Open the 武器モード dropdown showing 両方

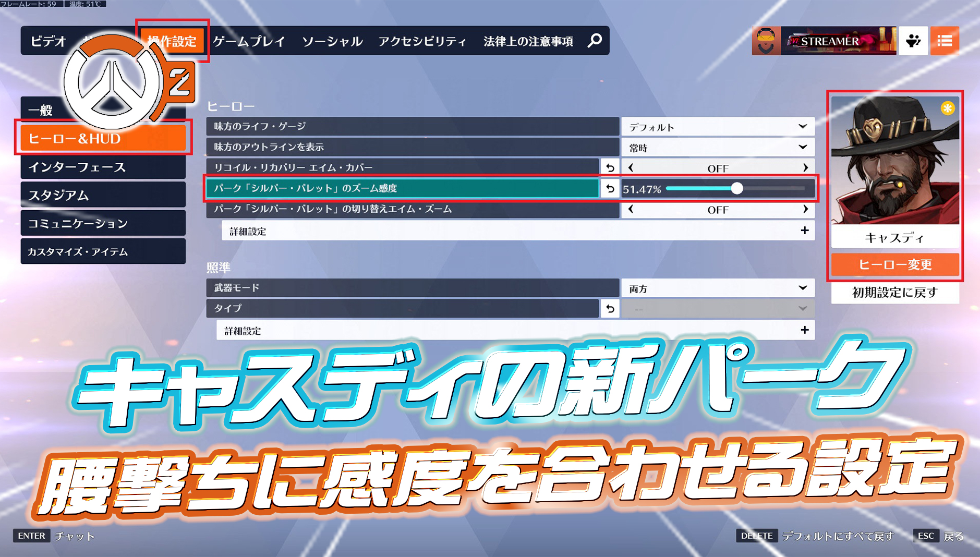(718, 287)
